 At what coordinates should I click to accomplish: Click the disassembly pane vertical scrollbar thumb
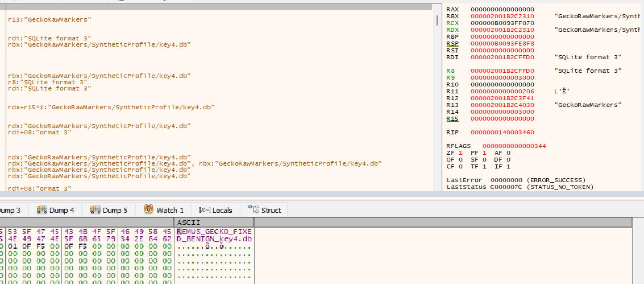point(437,19)
